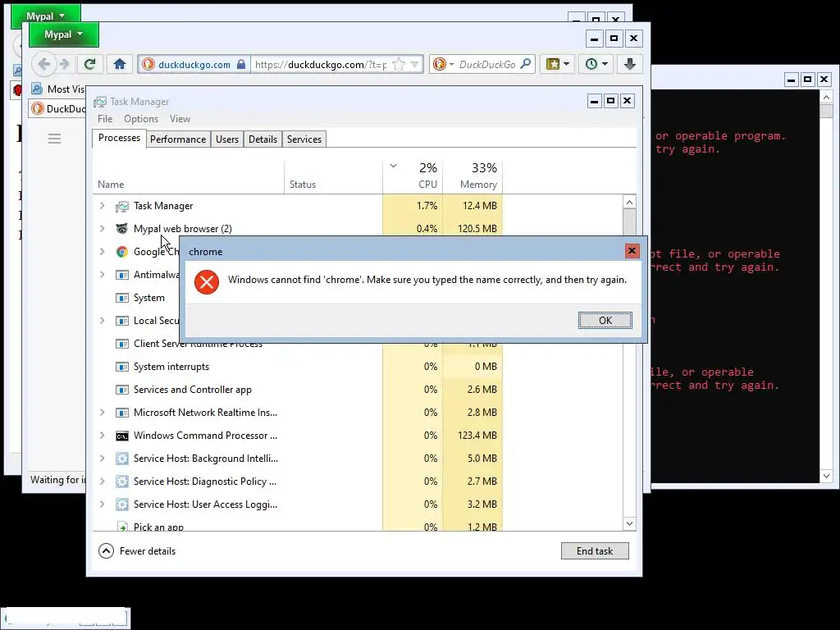Click the System interrupts icon

click(x=122, y=367)
